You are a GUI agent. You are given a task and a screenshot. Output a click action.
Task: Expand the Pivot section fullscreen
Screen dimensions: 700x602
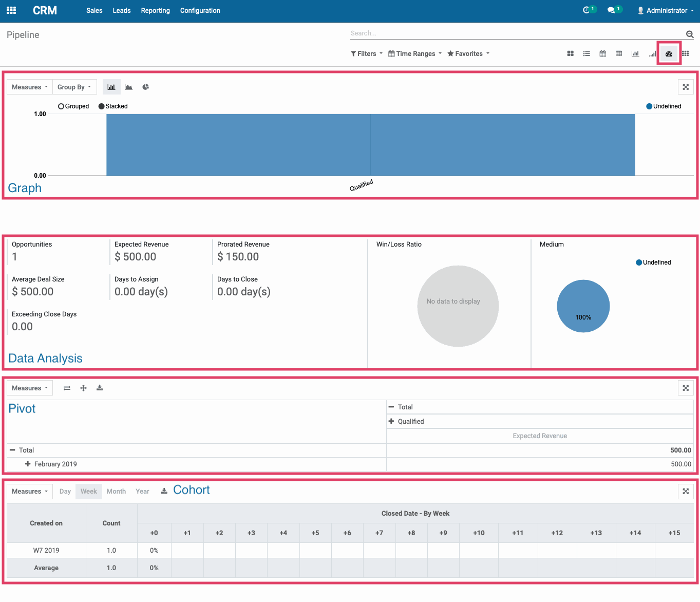(x=686, y=388)
